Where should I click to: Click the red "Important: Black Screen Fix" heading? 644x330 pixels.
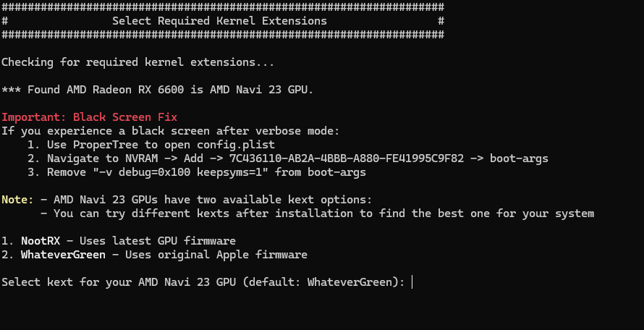tap(89, 117)
